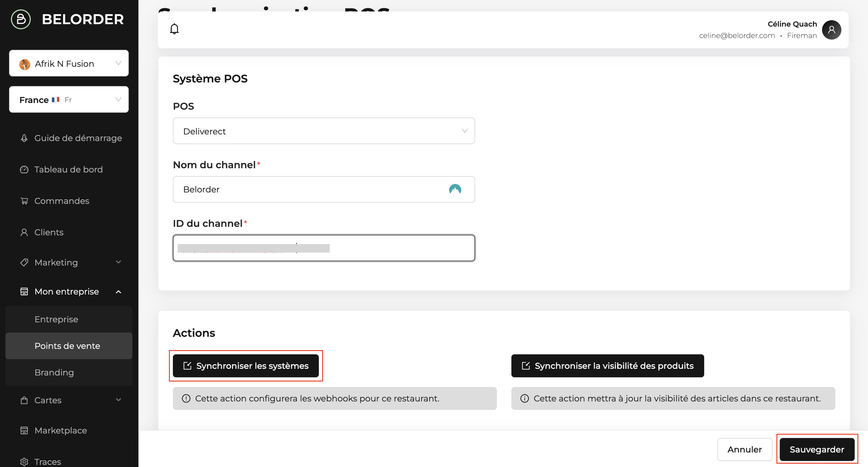
Task: Click the Actions section heading
Action: tap(194, 333)
